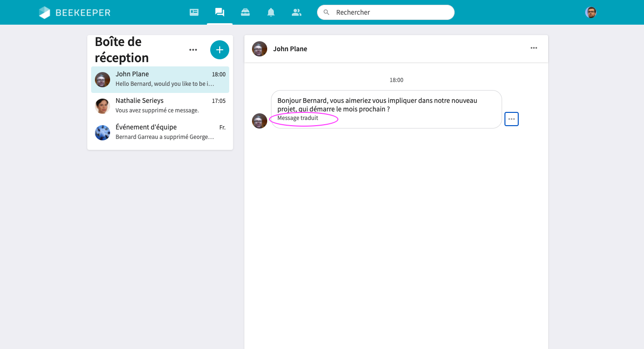Open user profile avatar in top bar
The height and width of the screenshot is (349, 644).
click(x=590, y=12)
